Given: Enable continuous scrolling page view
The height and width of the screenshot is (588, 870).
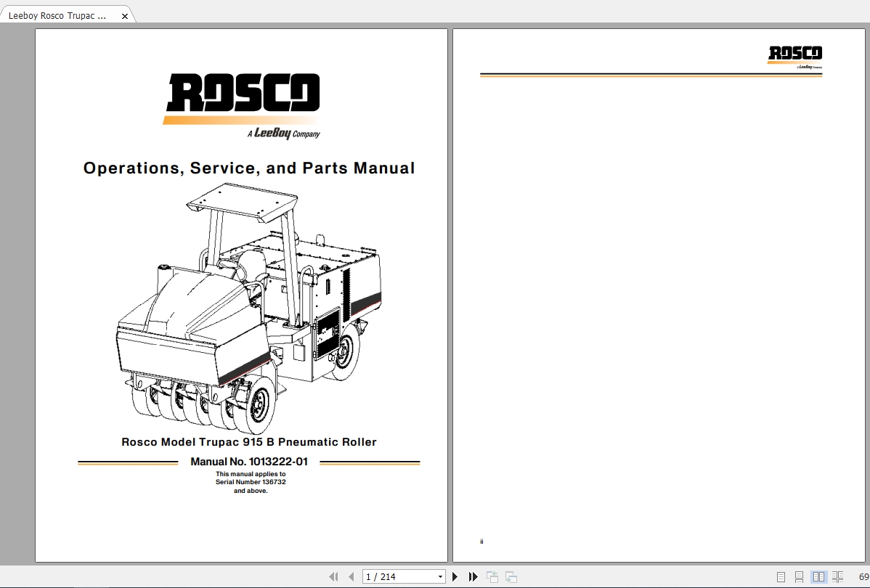Looking at the screenshot, I should (x=799, y=577).
